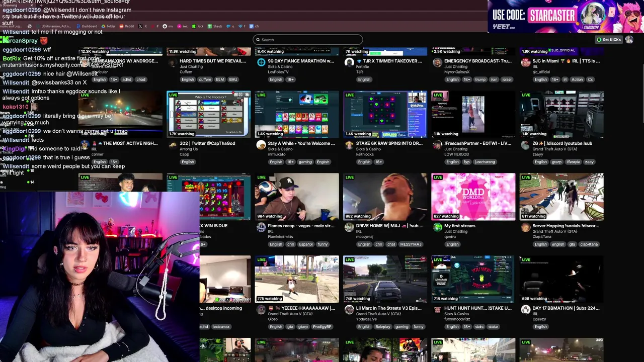Screen dimensions: 644x362
Task: Open 'STAKE 6K RAW SPINS' stream title
Action: [389, 143]
